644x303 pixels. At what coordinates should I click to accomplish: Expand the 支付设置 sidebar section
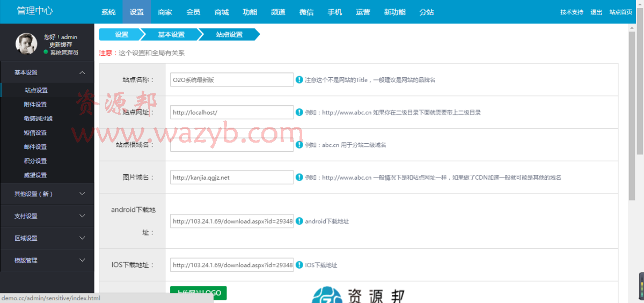click(47, 216)
